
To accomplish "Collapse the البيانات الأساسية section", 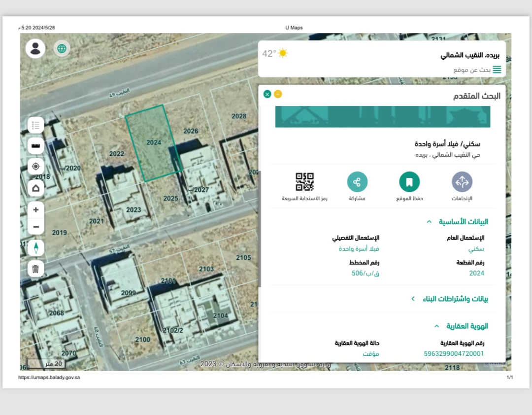I will (x=429, y=222).
